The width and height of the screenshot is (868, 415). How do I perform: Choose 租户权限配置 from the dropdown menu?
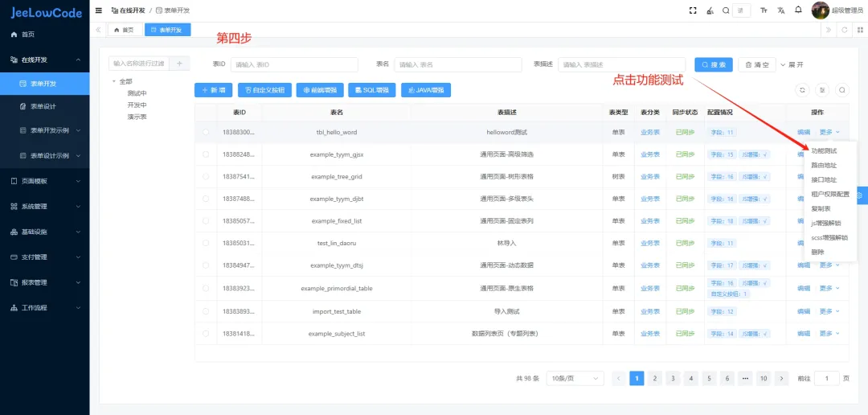tap(829, 194)
